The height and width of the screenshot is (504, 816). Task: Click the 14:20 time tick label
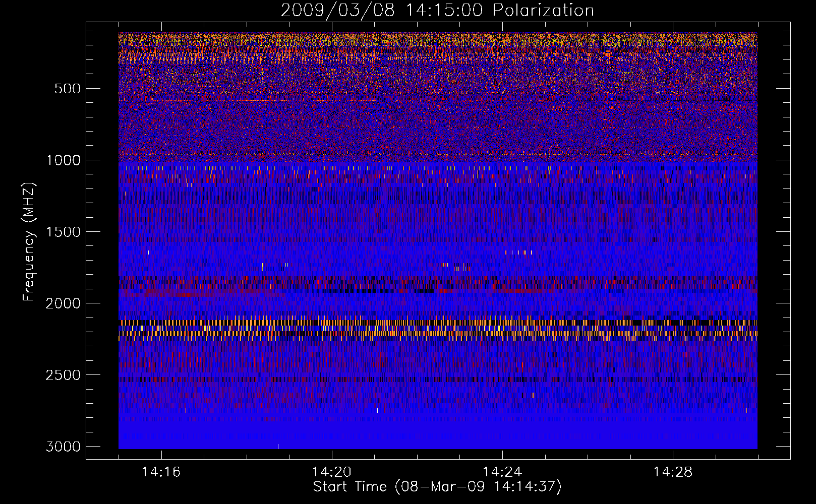[x=331, y=472]
